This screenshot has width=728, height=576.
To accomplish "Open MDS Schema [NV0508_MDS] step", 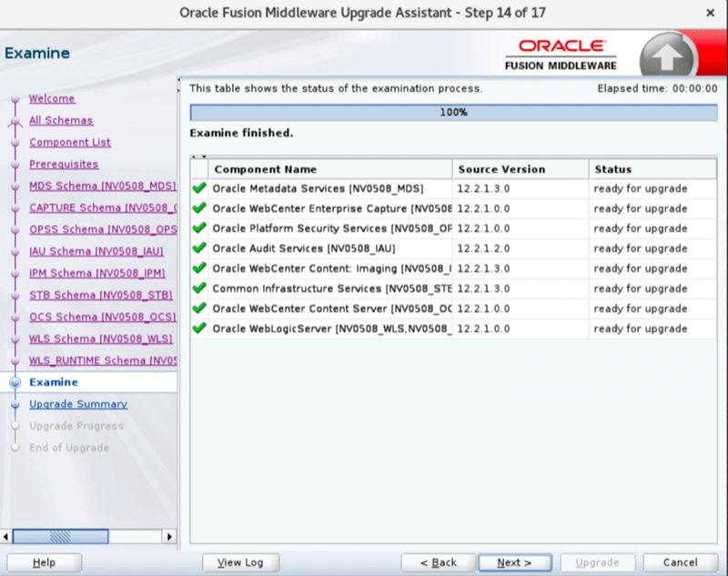I will pyautogui.click(x=103, y=186).
